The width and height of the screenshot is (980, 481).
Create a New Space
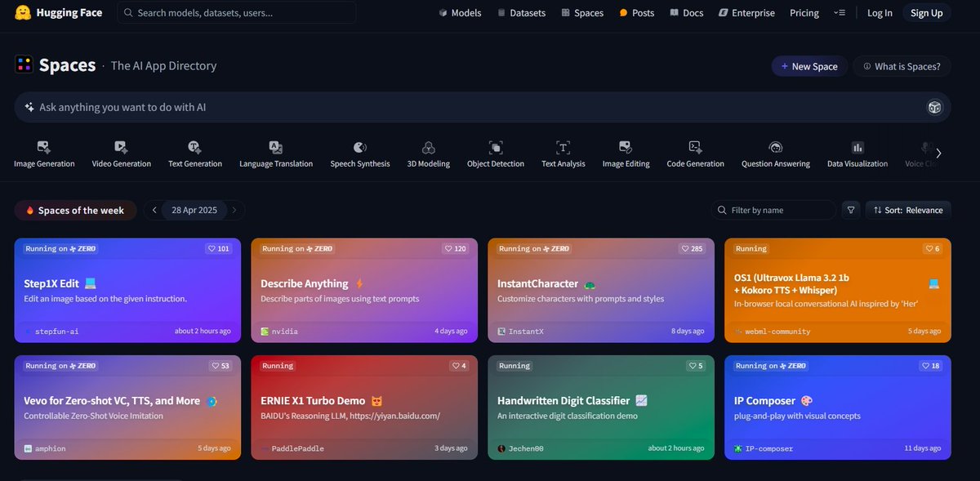(808, 66)
